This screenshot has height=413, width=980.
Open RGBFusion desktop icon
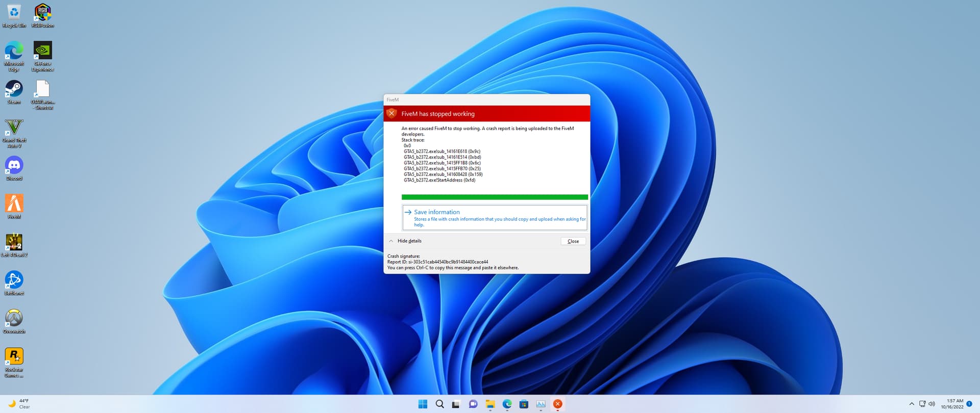pos(43,13)
